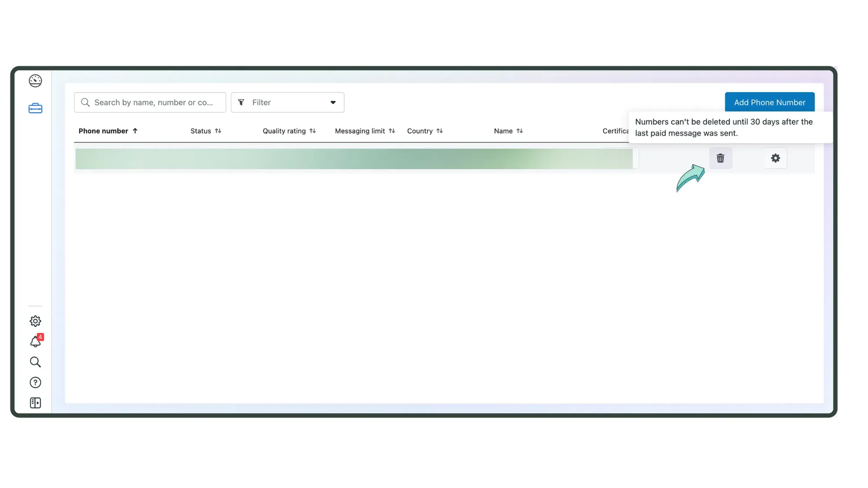868x488 pixels.
Task: Open the help question mark icon
Action: 35,382
